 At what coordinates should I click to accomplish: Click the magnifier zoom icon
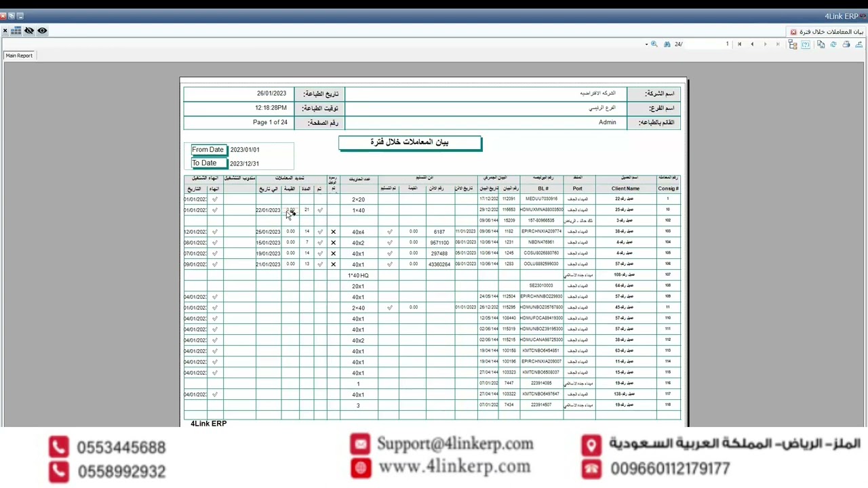pos(654,44)
